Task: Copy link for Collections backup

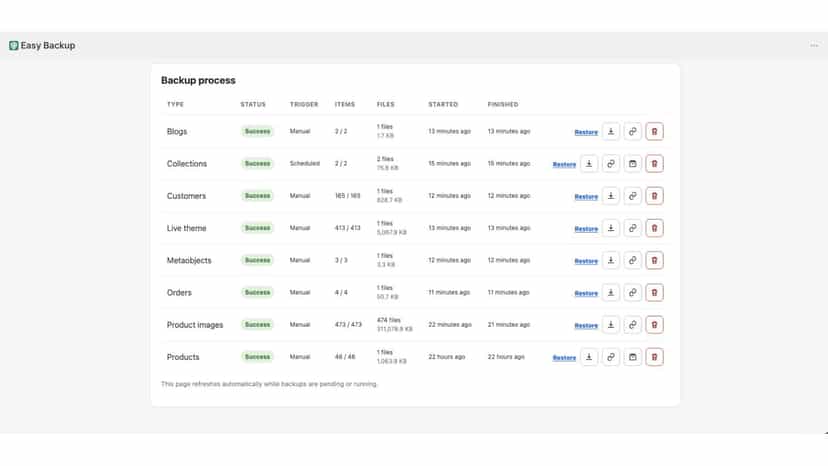Action: 610,164
